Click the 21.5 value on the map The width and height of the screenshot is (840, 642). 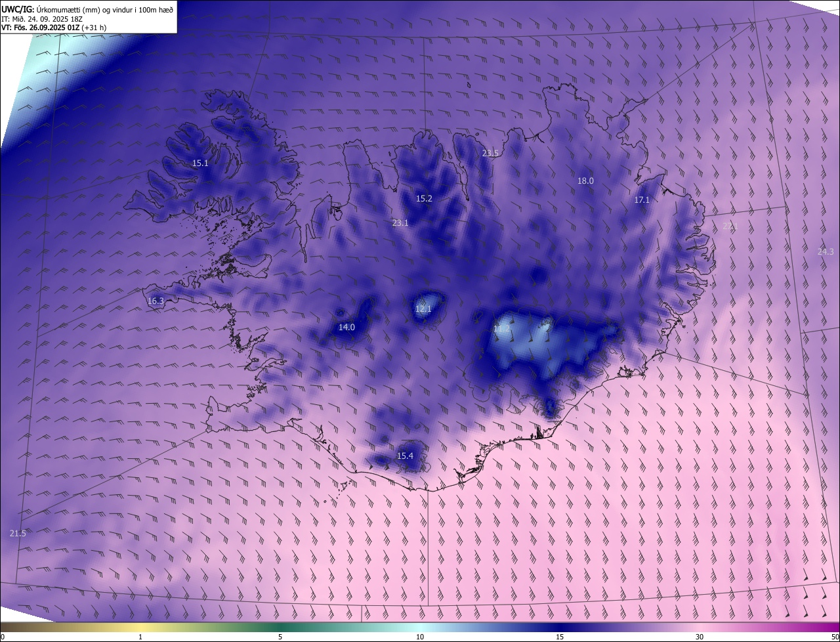(18, 534)
